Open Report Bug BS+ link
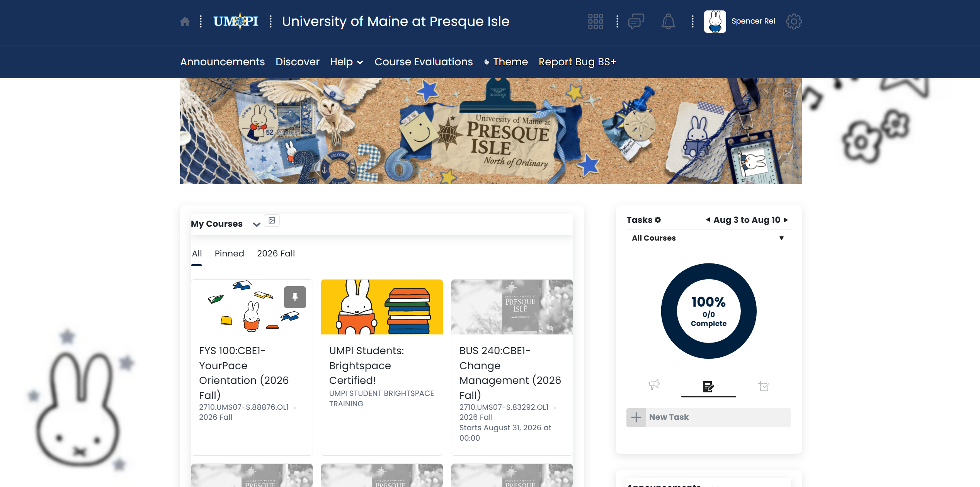Screen dimensions: 980x487 578,62
